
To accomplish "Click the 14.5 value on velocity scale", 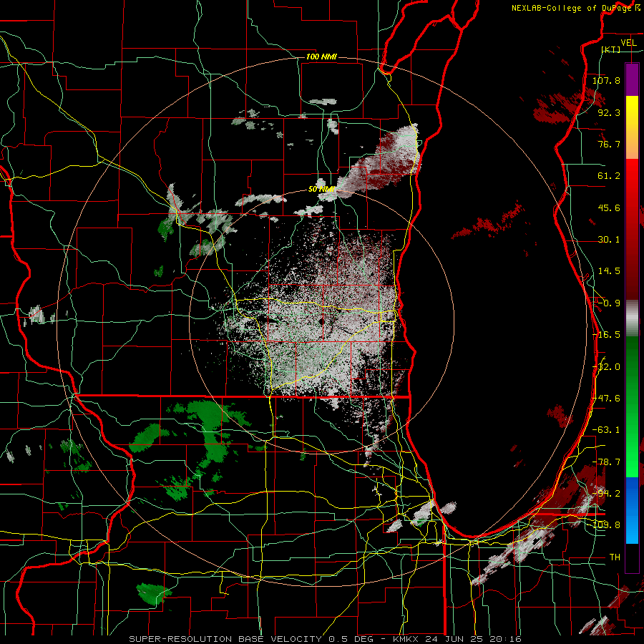I will pyautogui.click(x=609, y=271).
